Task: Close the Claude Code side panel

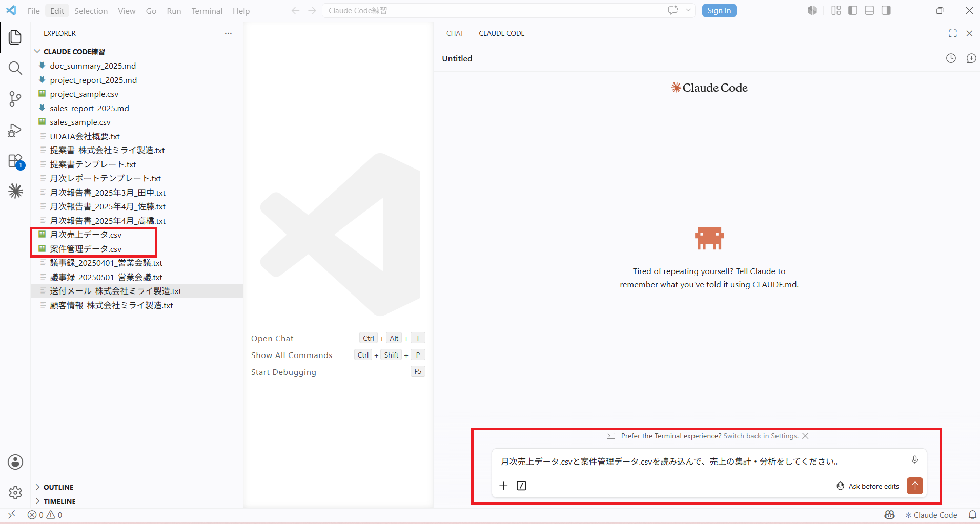Action: pyautogui.click(x=969, y=33)
